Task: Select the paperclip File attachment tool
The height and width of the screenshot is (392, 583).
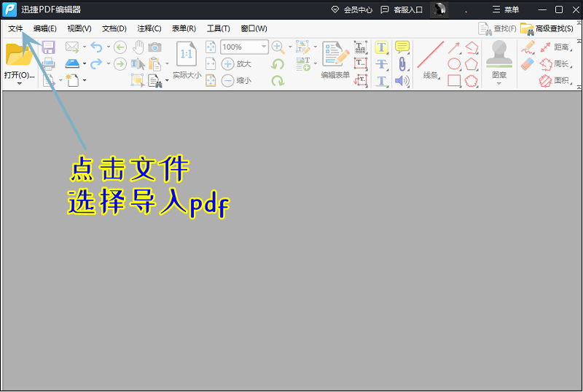Action: click(x=402, y=64)
